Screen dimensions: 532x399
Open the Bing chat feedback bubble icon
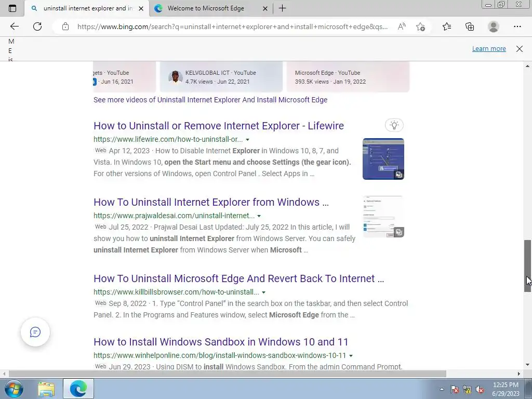(x=35, y=332)
